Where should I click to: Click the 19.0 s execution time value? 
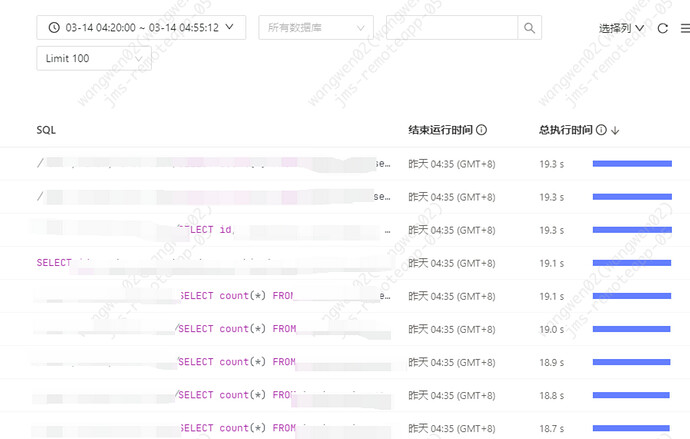(x=552, y=329)
